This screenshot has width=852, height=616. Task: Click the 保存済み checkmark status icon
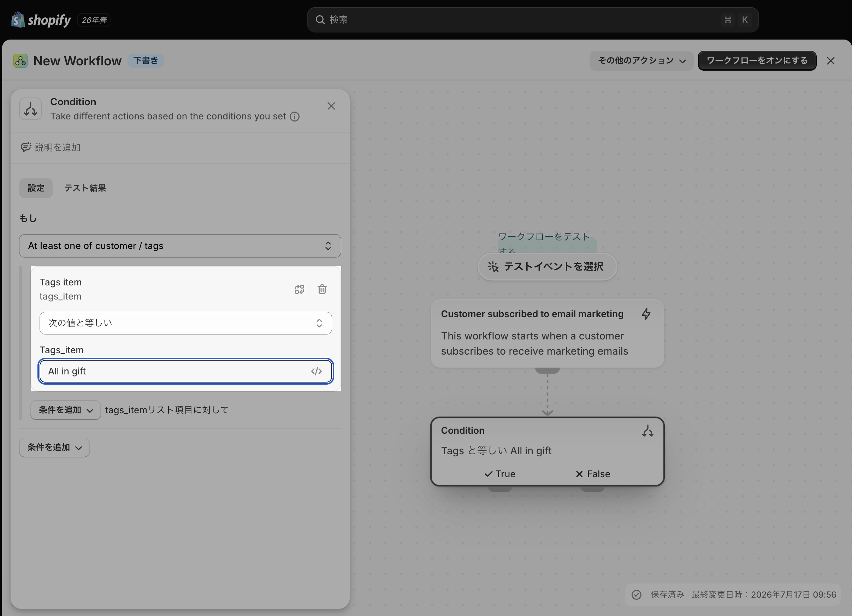point(637,594)
